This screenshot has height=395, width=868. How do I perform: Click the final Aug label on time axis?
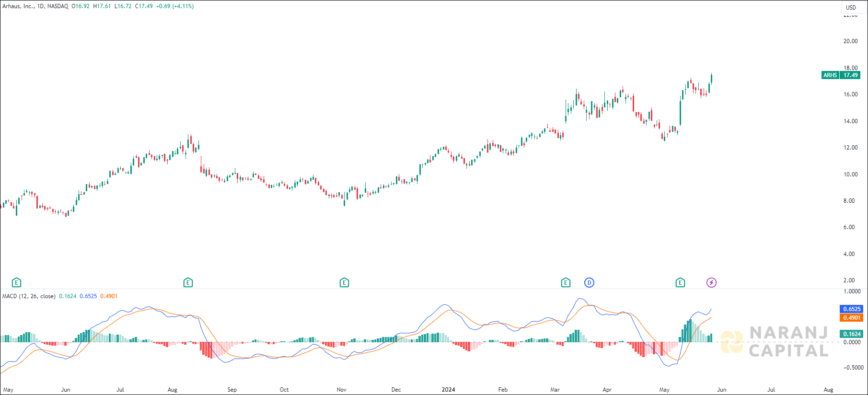tap(828, 390)
